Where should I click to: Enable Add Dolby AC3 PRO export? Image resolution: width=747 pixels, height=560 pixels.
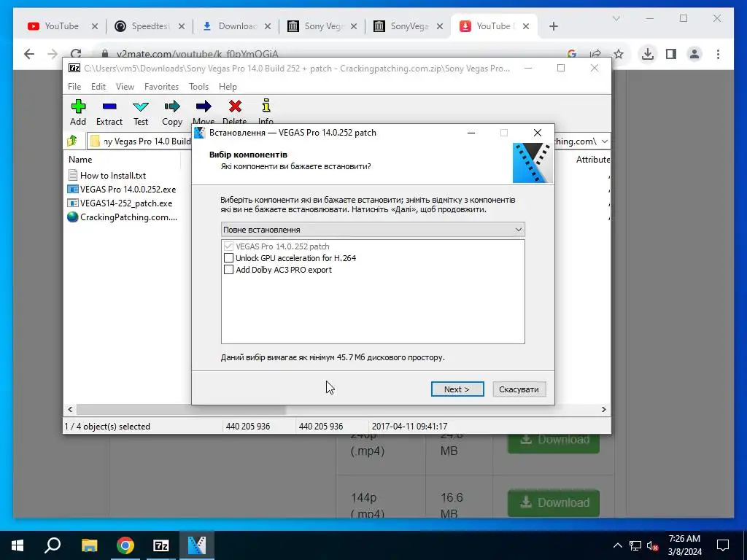point(228,270)
